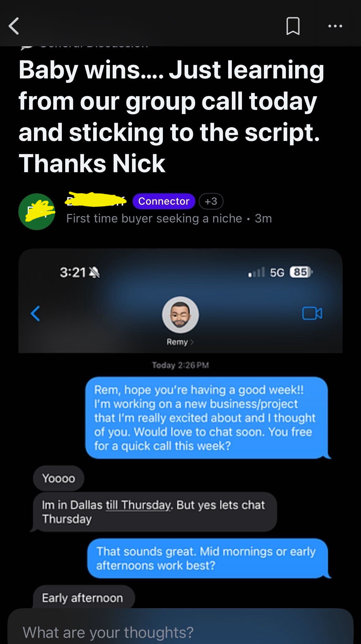This screenshot has height=644, width=361.
Task: Open the three-dot more options menu
Action: [335, 26]
